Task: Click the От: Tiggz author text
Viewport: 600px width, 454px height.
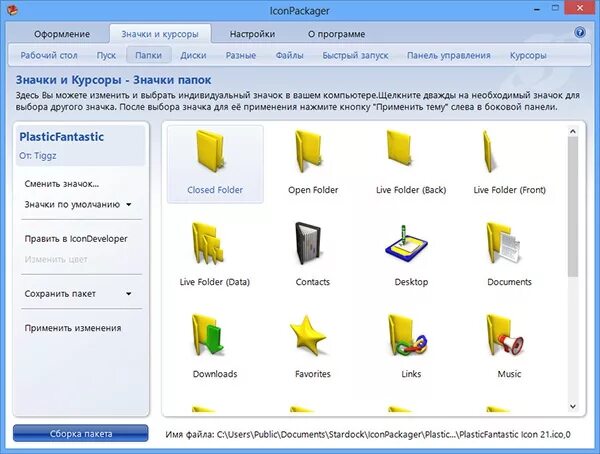Action: (x=38, y=156)
